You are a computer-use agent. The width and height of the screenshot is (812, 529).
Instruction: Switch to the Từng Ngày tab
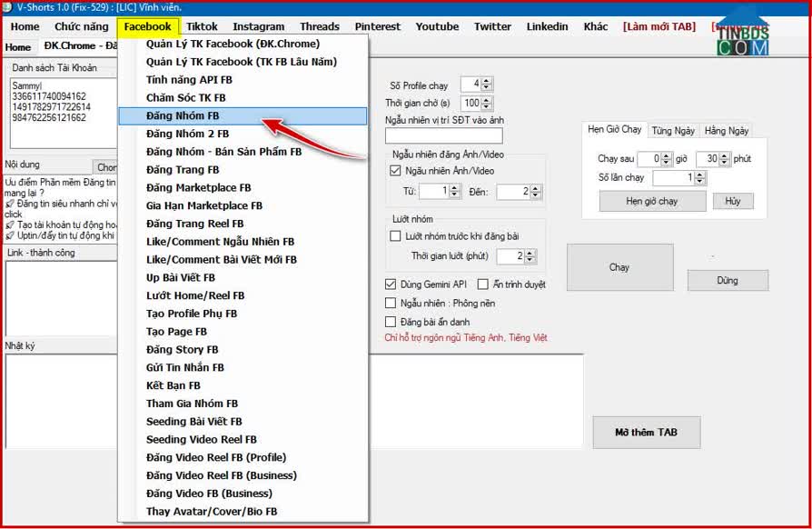click(x=673, y=131)
